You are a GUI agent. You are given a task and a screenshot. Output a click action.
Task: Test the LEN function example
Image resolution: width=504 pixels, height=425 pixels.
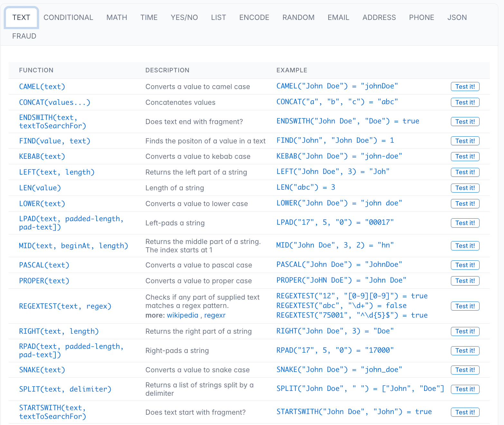pyautogui.click(x=465, y=188)
